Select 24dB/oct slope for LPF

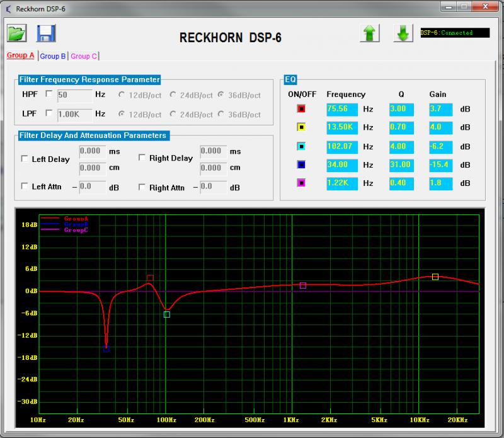(x=171, y=115)
